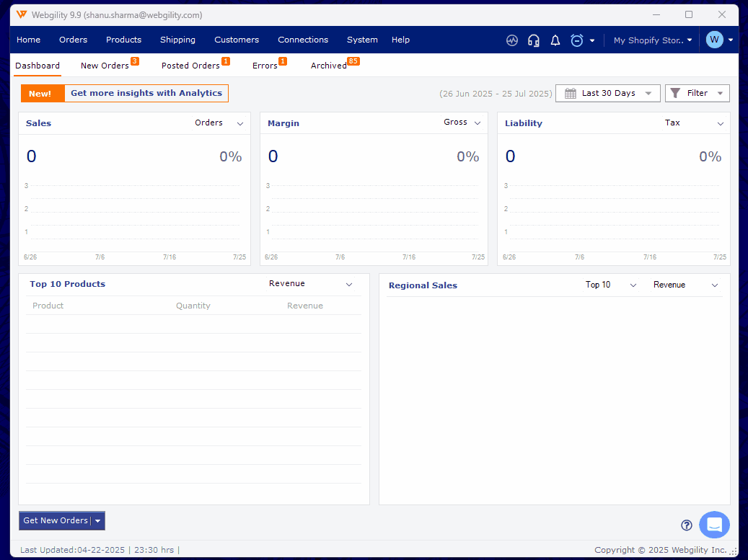The width and height of the screenshot is (748, 560).
Task: Open Regional Sales Top 10 dropdown
Action: coord(633,285)
